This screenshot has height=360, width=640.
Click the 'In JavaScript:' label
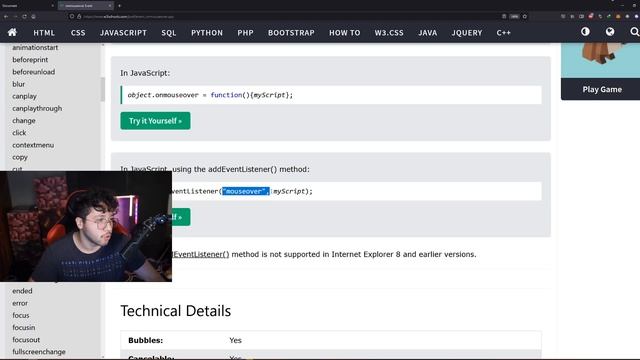[145, 73]
